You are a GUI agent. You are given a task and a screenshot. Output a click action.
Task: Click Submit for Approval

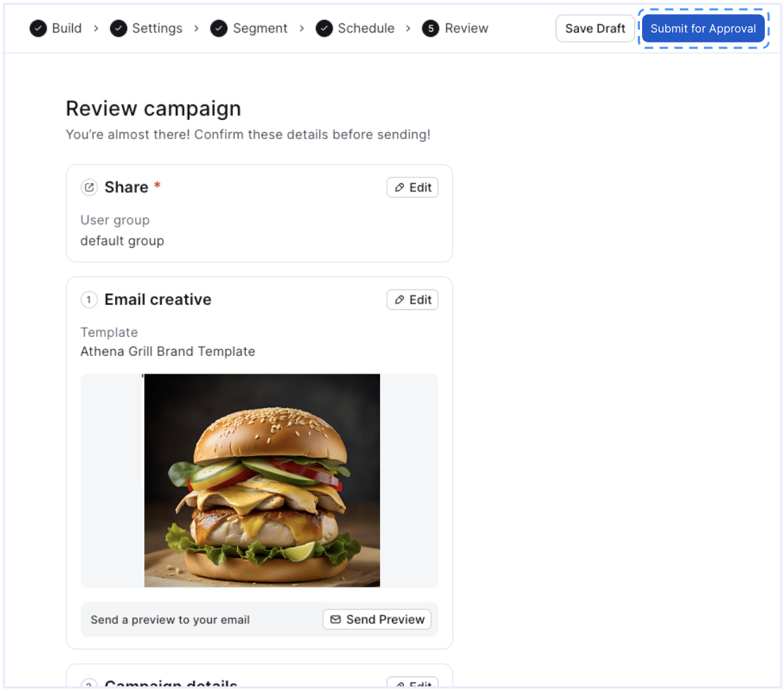703,28
